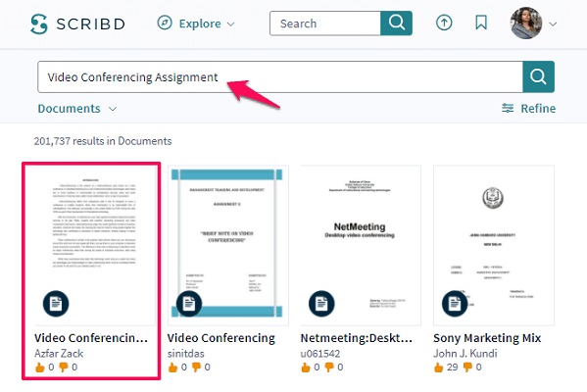Screen dimensions: 587x392
Task: Click document icon on Sony Marketing thumbnail
Action: 455,303
